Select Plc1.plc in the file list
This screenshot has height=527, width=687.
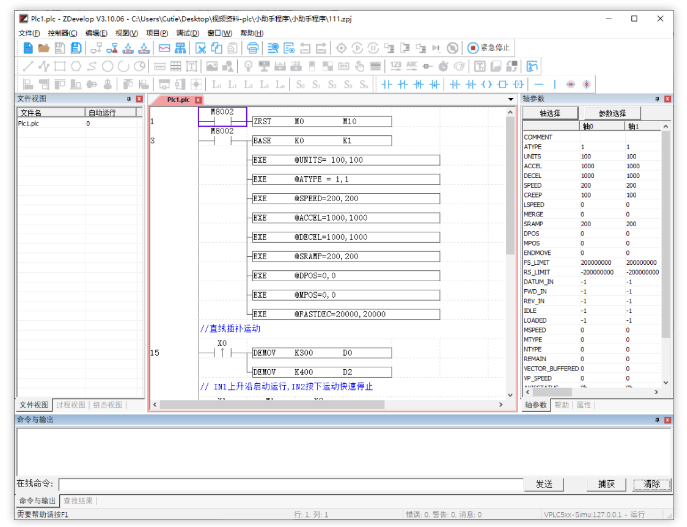coord(30,124)
